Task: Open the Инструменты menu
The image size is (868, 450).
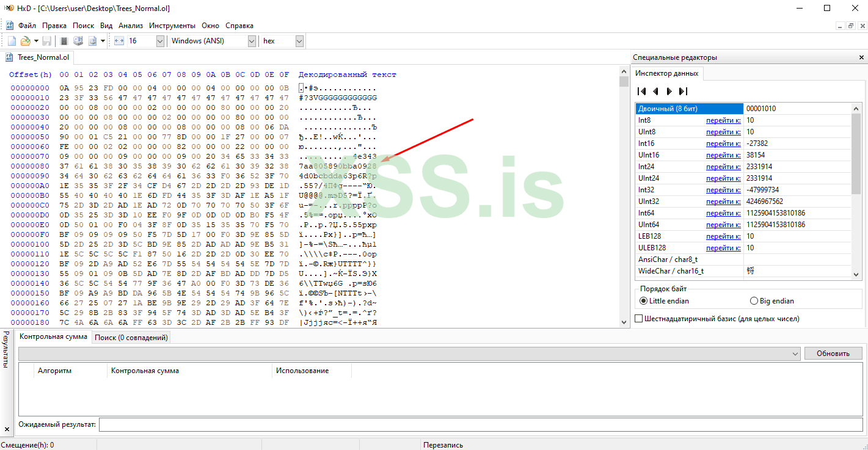Action: click(172, 26)
